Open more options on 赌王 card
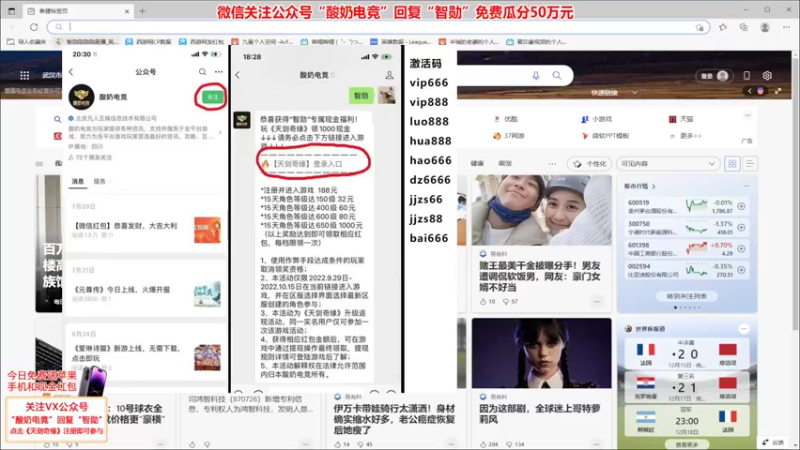This screenshot has height=450, width=800. (x=596, y=302)
